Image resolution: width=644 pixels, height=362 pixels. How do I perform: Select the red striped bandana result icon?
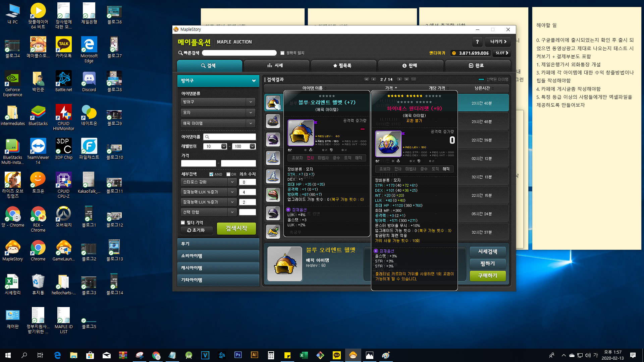point(273,195)
